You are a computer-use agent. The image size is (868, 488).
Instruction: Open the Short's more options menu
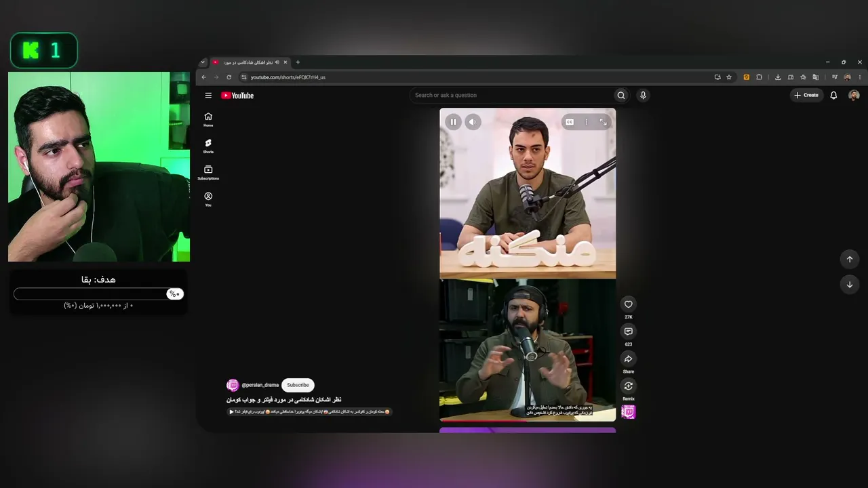tap(587, 122)
